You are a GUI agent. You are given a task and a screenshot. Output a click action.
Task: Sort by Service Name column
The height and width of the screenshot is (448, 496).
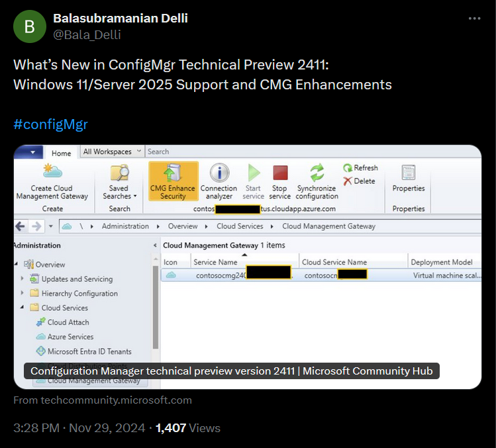[244, 262]
